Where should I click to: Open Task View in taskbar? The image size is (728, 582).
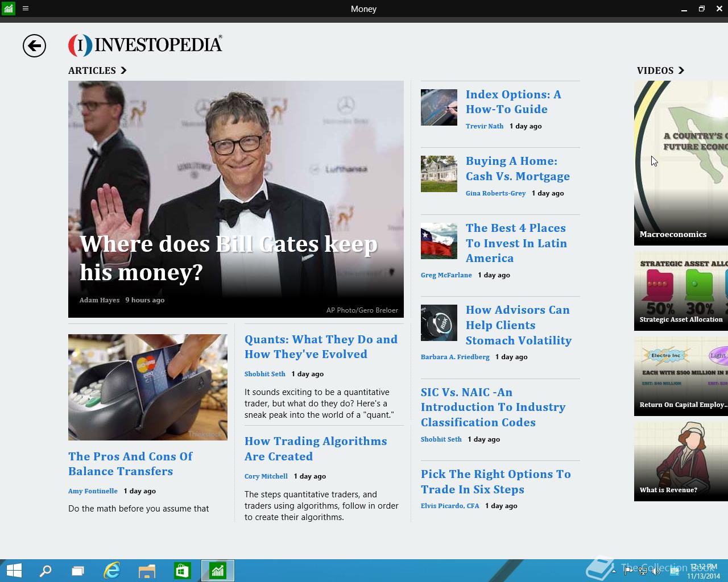point(78,571)
